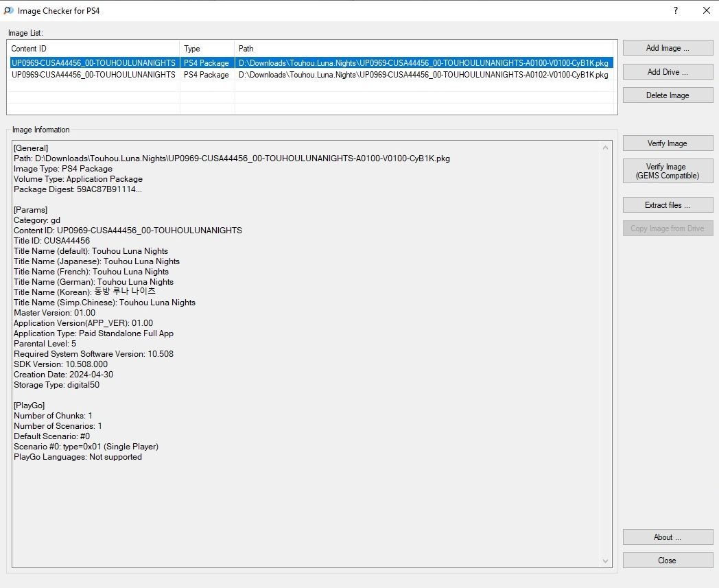Close the window with the title bar X
The image size is (719, 588).
click(707, 10)
